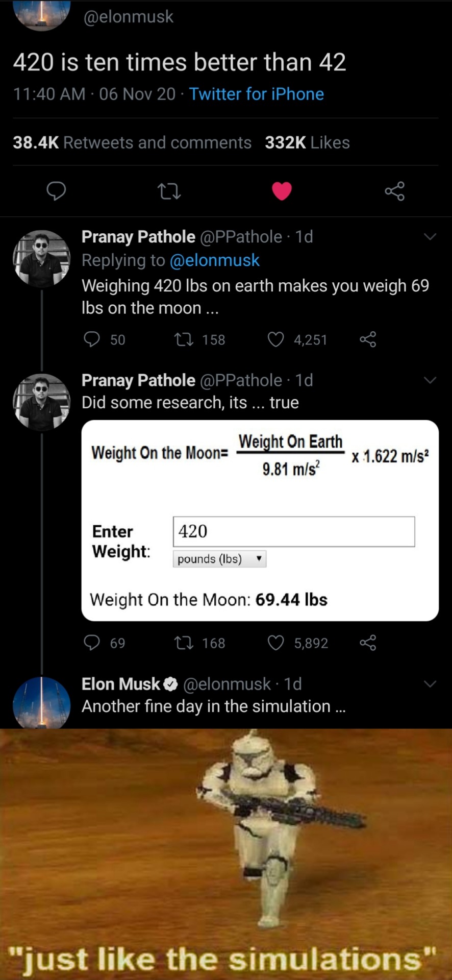Open Pranay Pathole's profile picture on first reply
This screenshot has height=980, width=452.
41,259
